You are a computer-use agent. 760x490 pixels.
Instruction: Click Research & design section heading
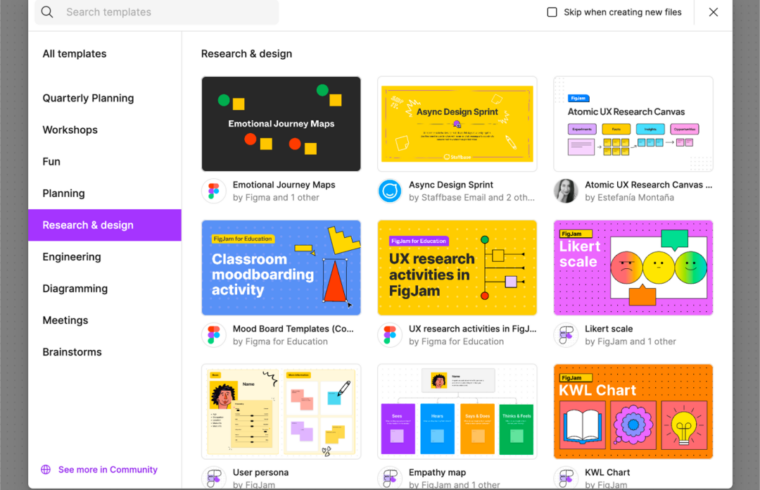pyautogui.click(x=247, y=54)
